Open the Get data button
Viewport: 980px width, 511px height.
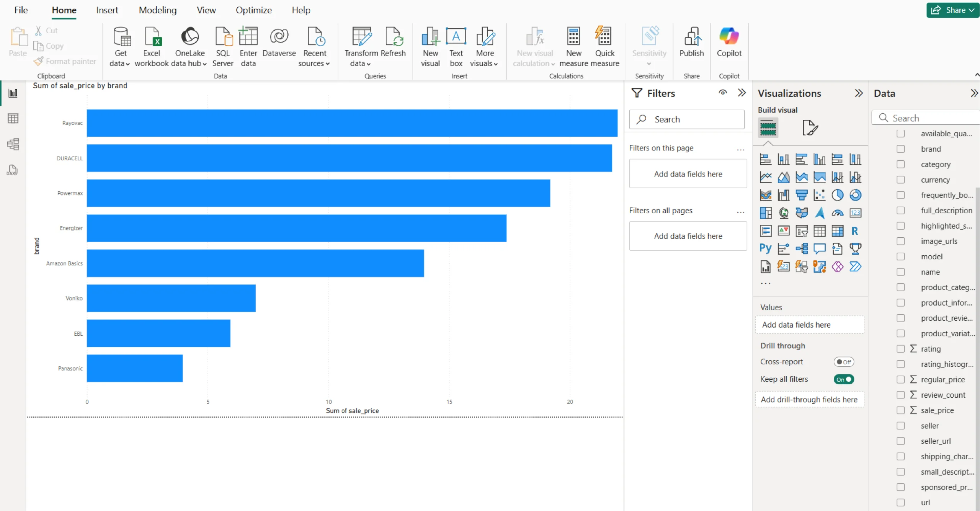click(x=120, y=47)
